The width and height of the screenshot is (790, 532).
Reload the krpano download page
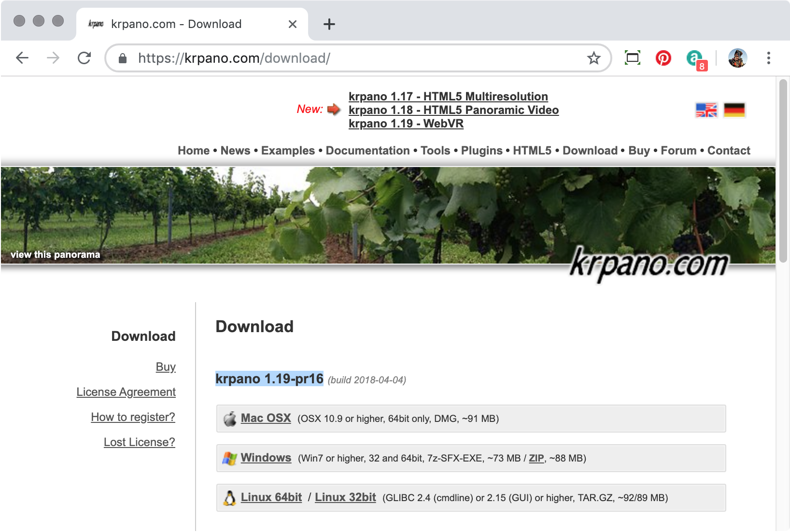(x=85, y=58)
